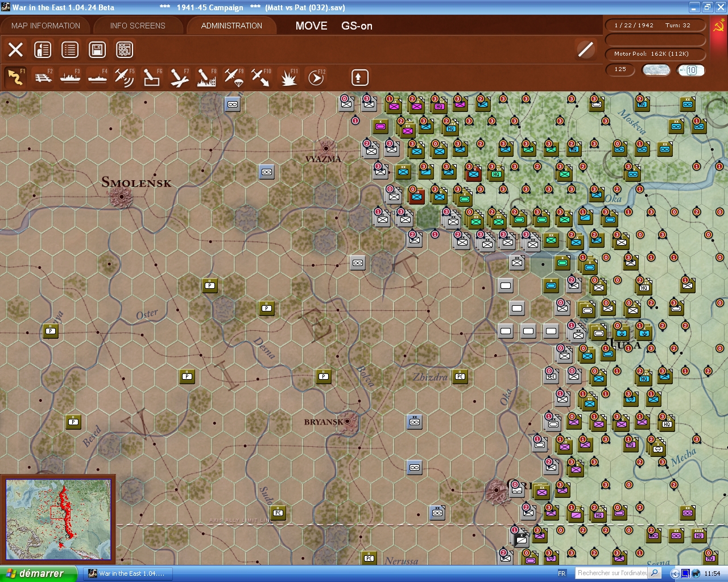Click the up-arrow box icon in the toolbar
728x582 pixels.
click(x=359, y=77)
